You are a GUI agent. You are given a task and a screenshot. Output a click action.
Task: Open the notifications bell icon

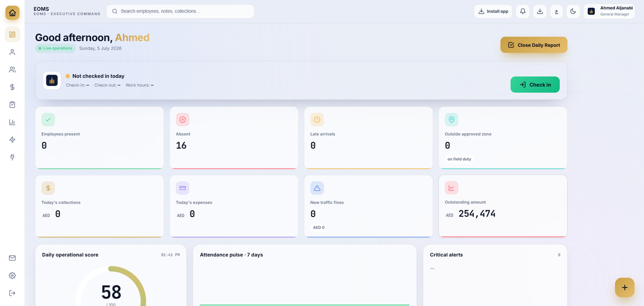(x=523, y=11)
